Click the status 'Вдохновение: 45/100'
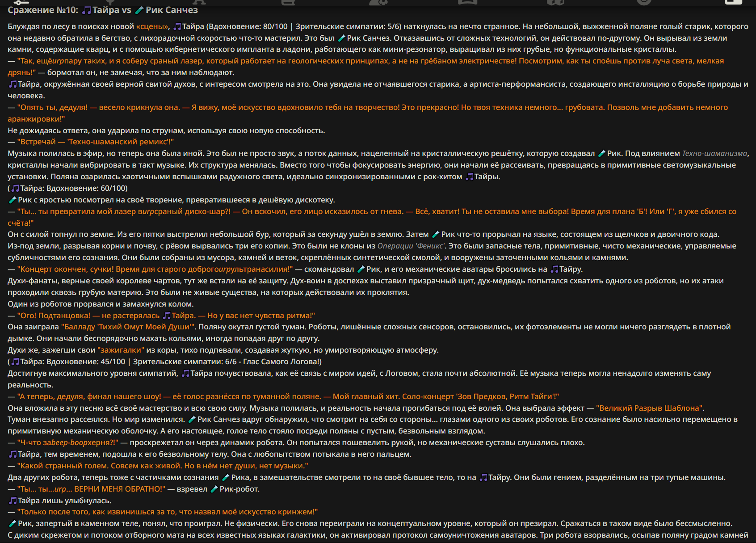This screenshot has width=756, height=543. 86,362
